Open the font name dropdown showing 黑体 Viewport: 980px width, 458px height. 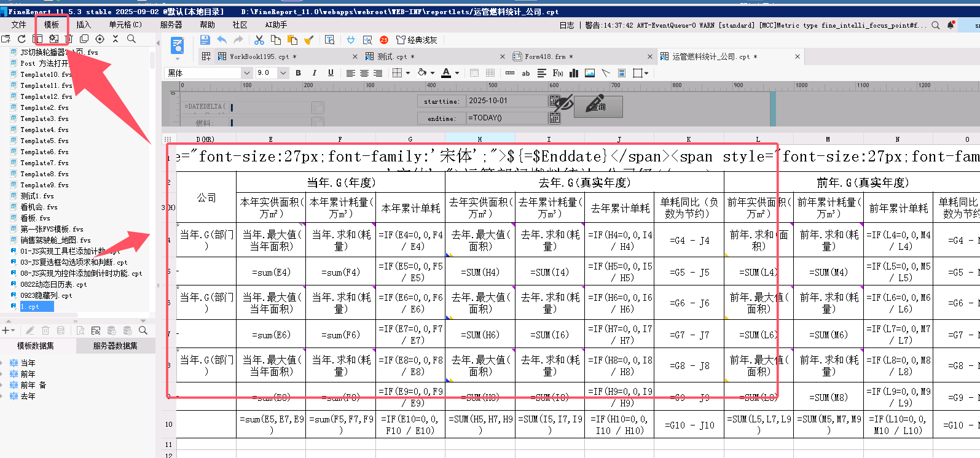(x=246, y=73)
